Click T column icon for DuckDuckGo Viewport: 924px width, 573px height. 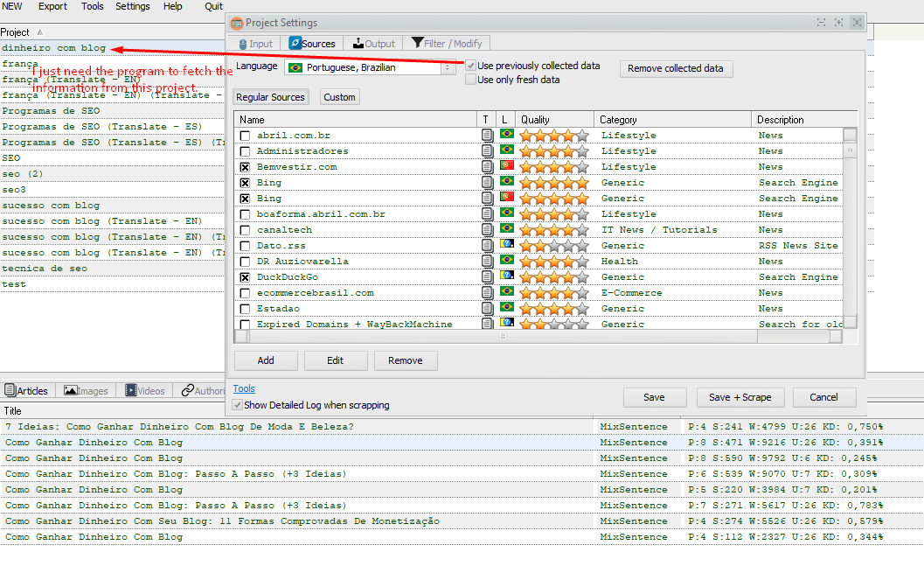[x=487, y=277]
